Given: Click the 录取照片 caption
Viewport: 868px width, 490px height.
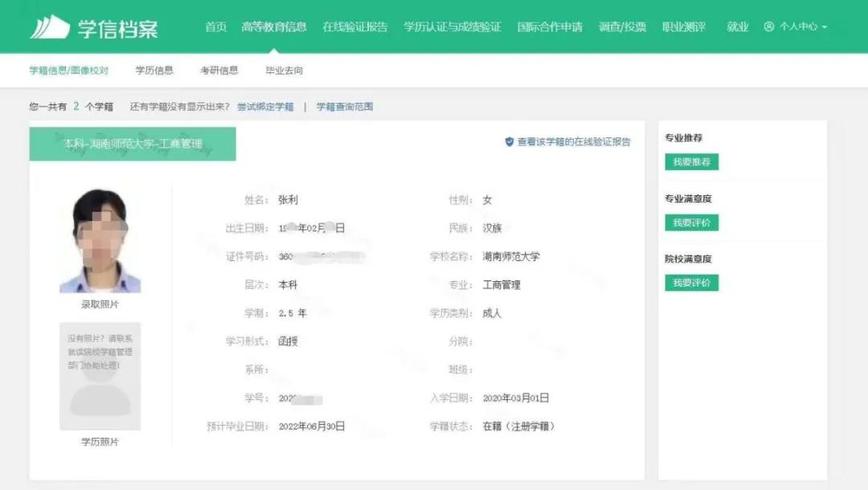Looking at the screenshot, I should click(100, 304).
